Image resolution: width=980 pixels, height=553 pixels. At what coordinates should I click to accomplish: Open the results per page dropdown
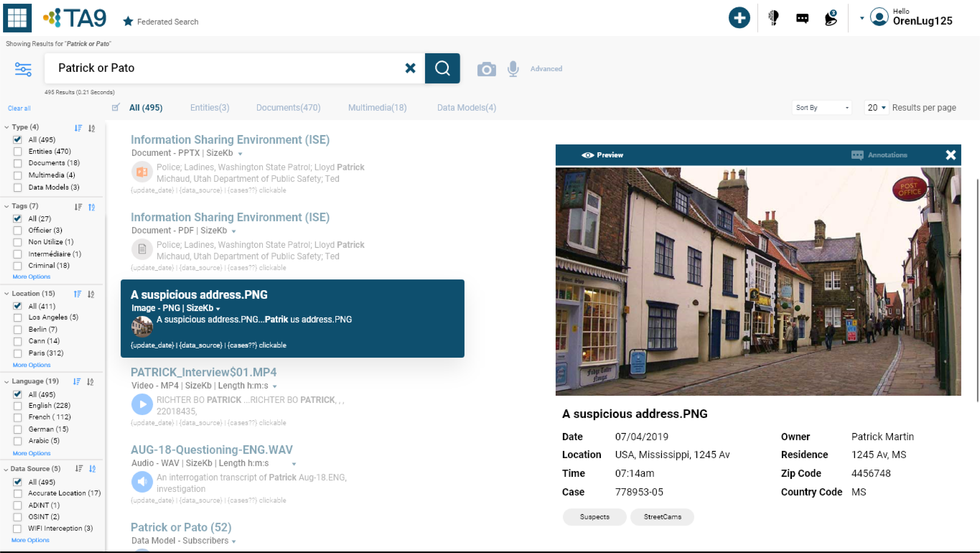point(876,108)
